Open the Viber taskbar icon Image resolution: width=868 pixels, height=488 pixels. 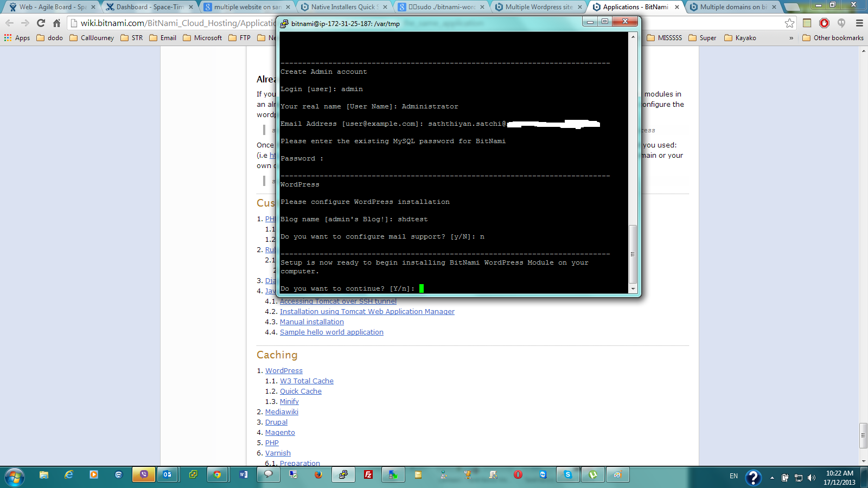pos(144,475)
